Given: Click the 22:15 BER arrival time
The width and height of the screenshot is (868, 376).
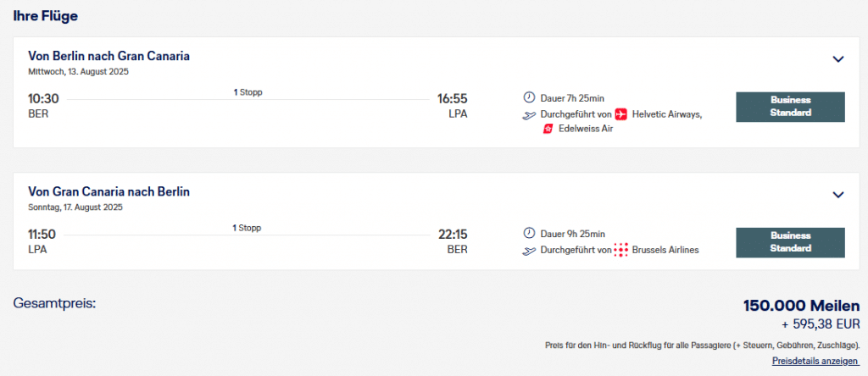Looking at the screenshot, I should 452,235.
